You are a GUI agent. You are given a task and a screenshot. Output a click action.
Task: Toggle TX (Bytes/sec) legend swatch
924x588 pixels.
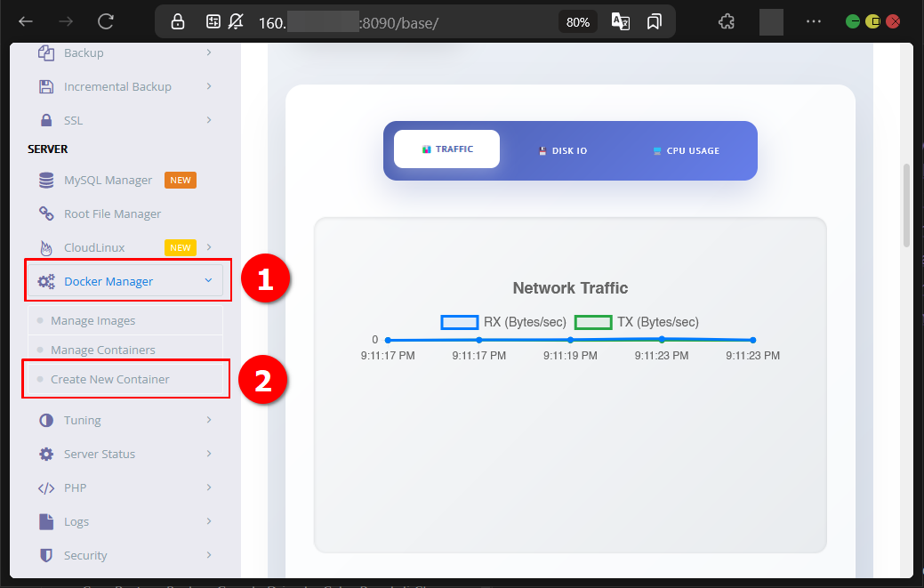coord(593,322)
